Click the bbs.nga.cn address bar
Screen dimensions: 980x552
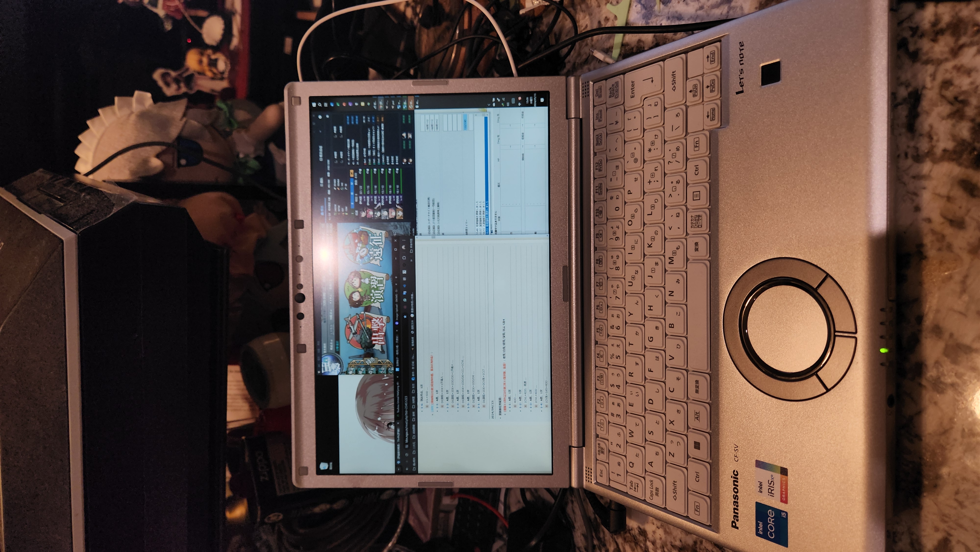406,425
